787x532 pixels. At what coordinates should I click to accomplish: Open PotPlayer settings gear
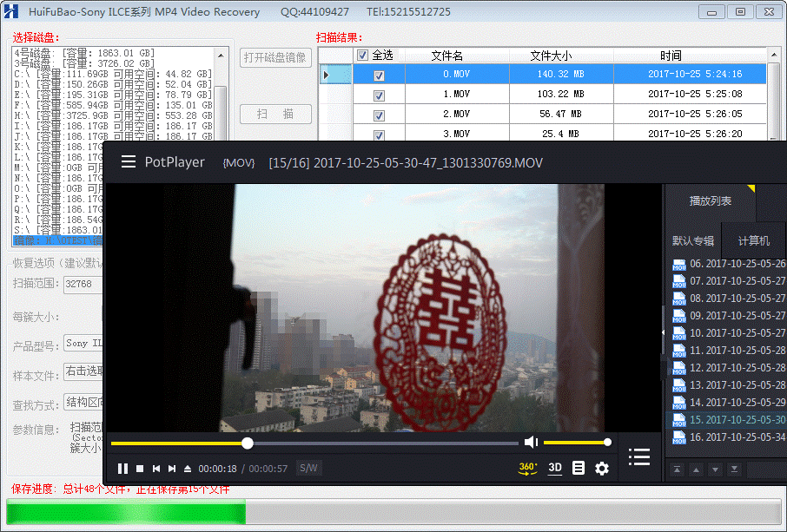click(x=601, y=469)
